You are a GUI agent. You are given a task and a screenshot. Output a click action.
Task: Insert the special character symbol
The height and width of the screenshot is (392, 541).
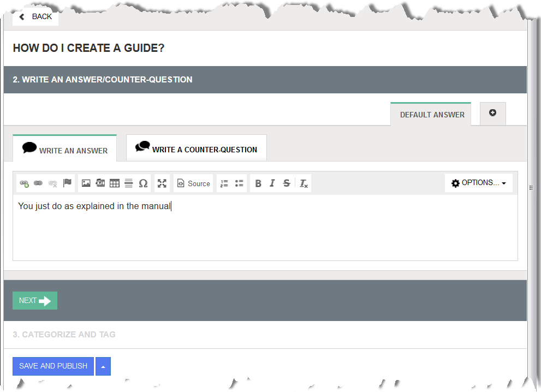click(x=143, y=183)
